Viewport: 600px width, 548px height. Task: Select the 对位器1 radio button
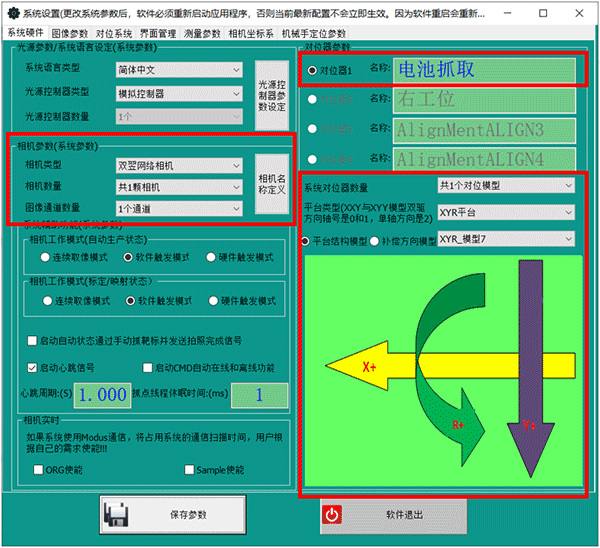click(314, 71)
